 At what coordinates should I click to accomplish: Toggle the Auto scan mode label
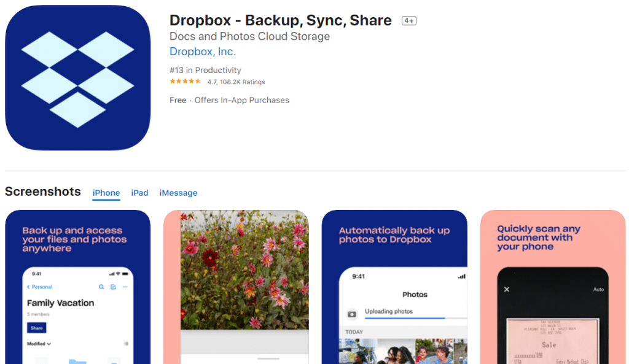[598, 289]
